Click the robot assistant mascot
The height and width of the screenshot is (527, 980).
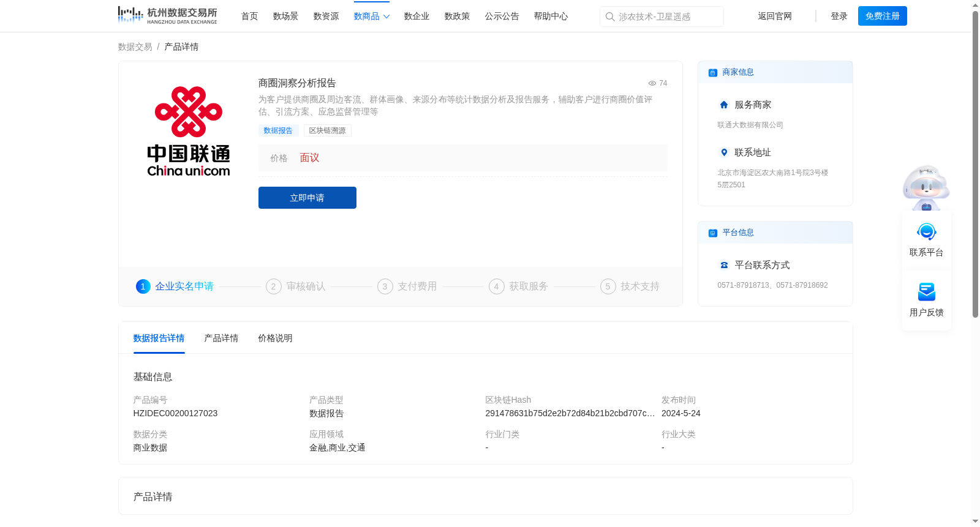tap(926, 188)
